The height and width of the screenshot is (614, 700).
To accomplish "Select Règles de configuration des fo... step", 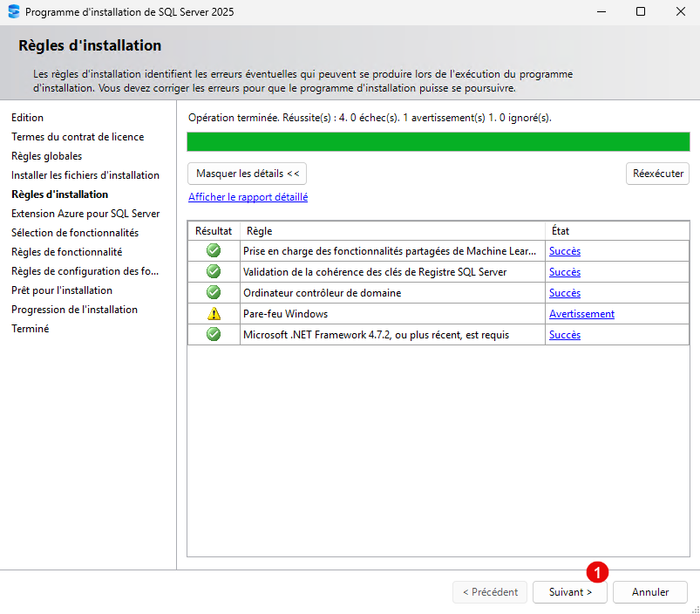I will click(x=85, y=271).
